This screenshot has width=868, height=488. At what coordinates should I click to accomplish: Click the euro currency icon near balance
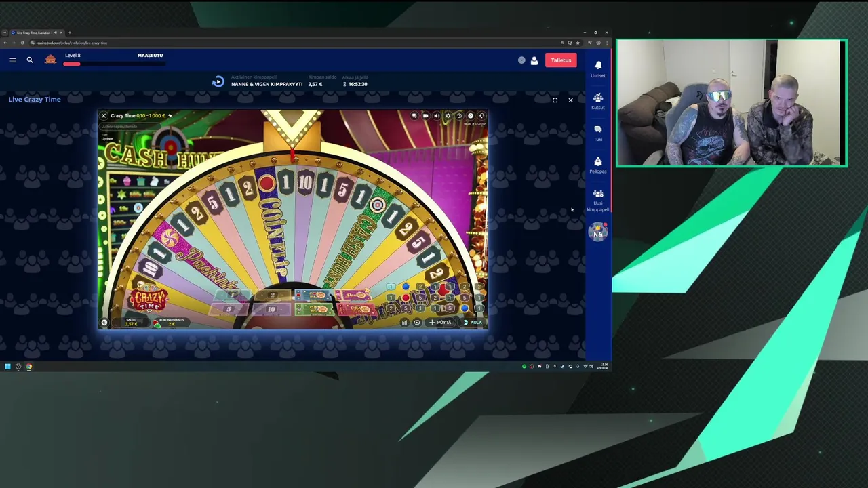click(x=104, y=323)
